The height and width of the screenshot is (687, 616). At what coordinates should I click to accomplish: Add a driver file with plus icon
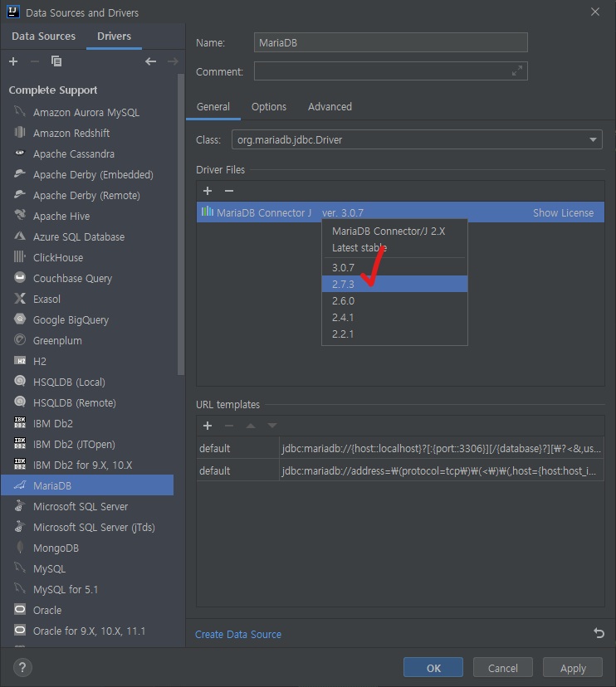click(x=208, y=191)
